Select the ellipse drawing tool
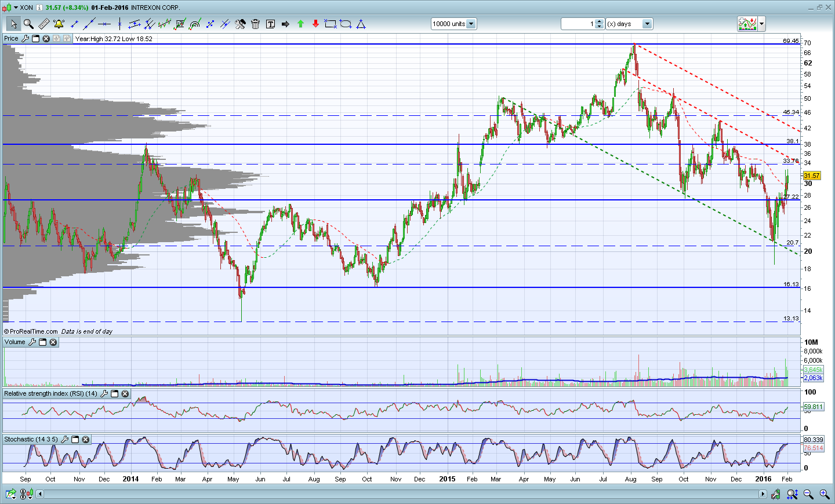The height and width of the screenshot is (504, 835). pos(346,24)
